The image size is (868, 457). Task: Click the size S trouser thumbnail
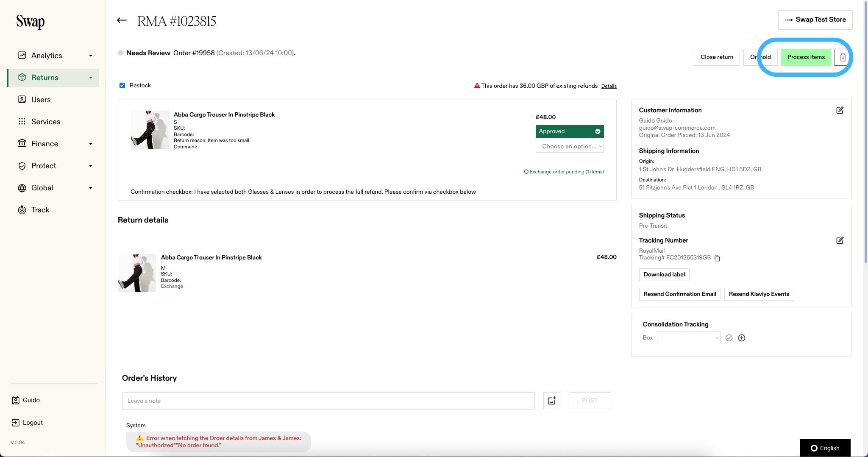coord(149,130)
